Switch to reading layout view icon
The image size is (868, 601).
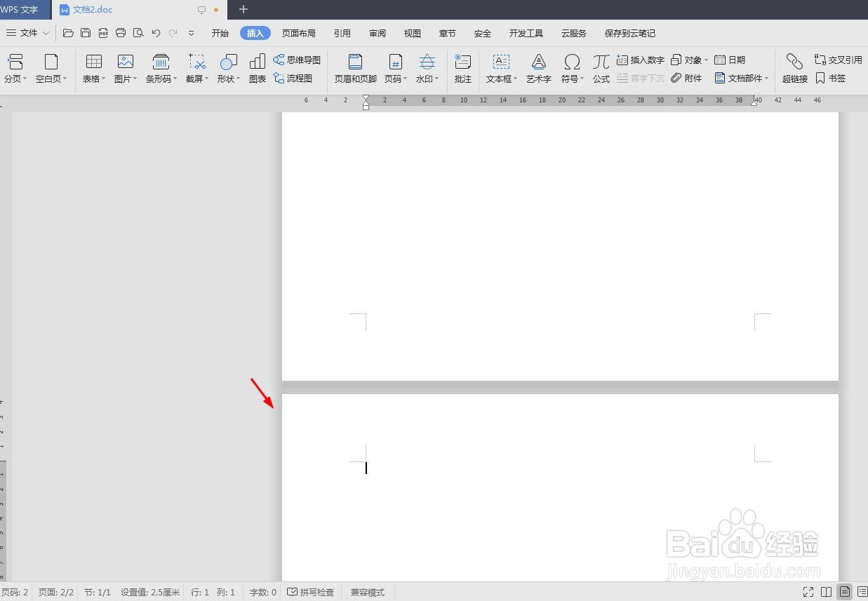pos(827,592)
